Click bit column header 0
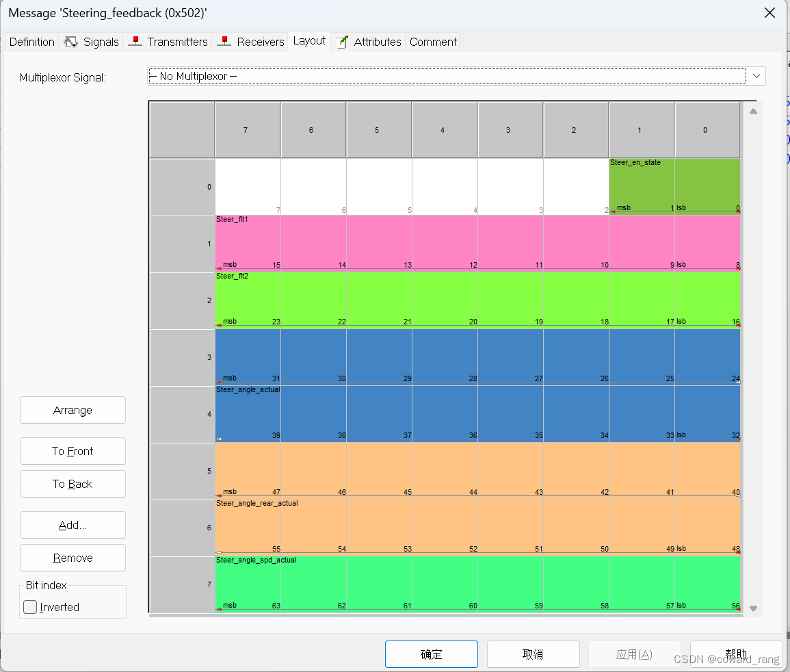Image resolution: width=790 pixels, height=672 pixels. pos(707,130)
